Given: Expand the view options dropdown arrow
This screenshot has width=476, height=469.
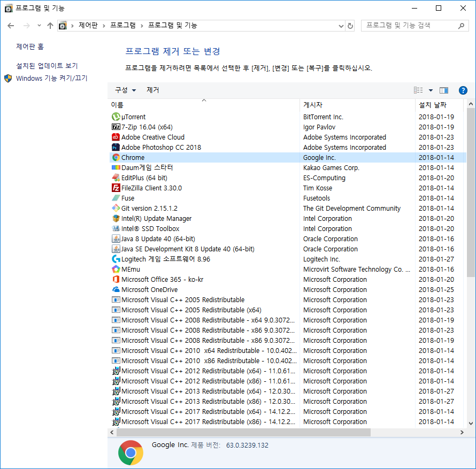Looking at the screenshot, I should (431, 90).
